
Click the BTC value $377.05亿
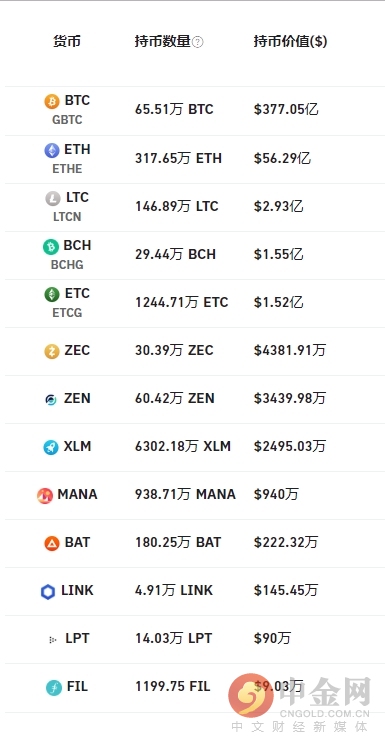point(286,110)
